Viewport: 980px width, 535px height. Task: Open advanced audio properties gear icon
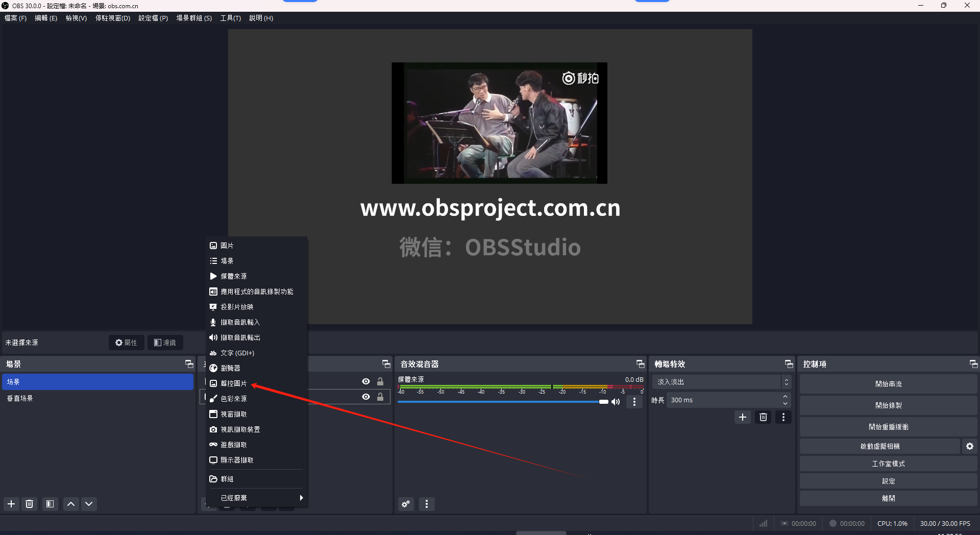(x=406, y=504)
